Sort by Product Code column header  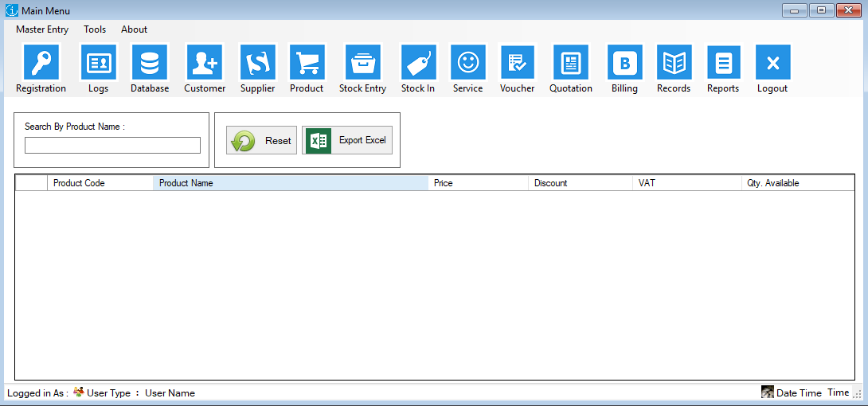[100, 183]
